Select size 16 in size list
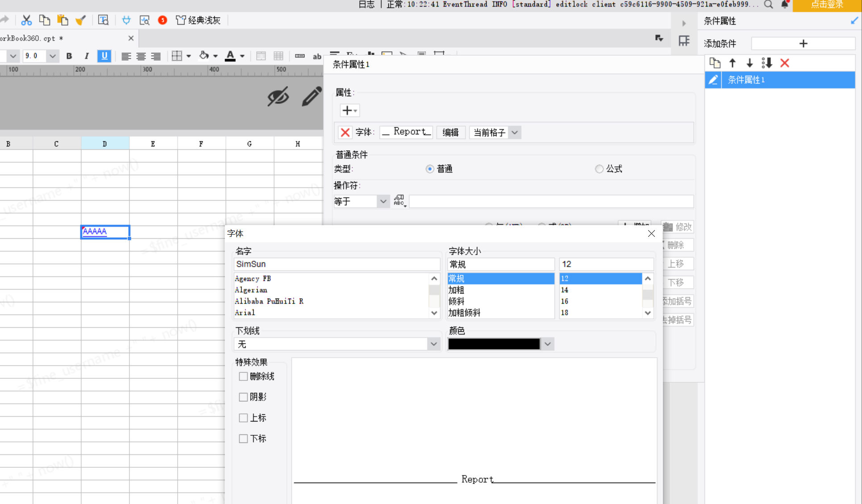This screenshot has height=504, width=862. (x=601, y=302)
